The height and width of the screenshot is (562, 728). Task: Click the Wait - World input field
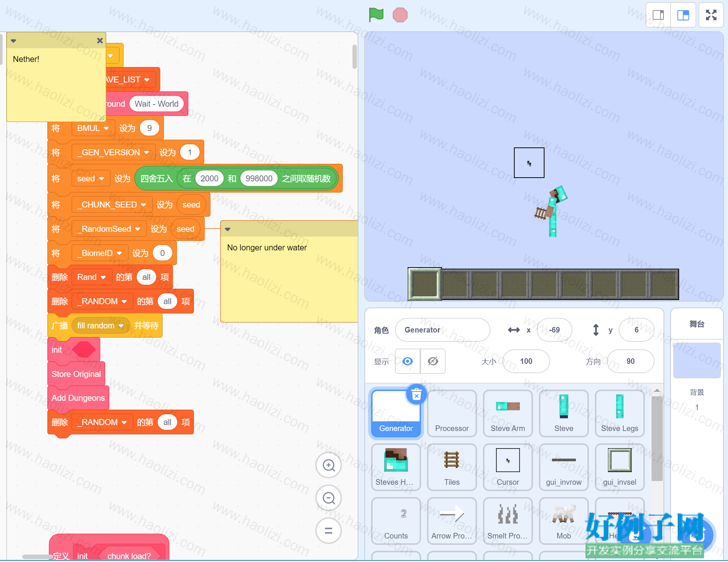click(157, 104)
